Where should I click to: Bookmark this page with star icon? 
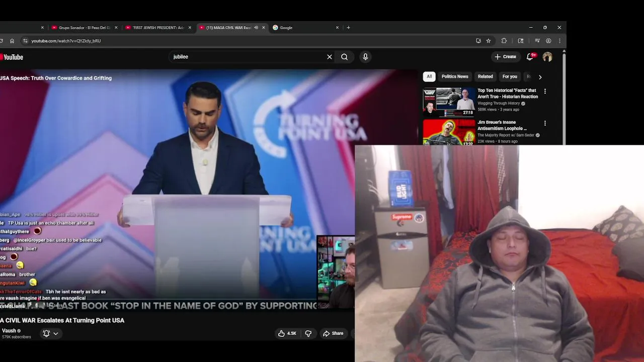tap(488, 41)
